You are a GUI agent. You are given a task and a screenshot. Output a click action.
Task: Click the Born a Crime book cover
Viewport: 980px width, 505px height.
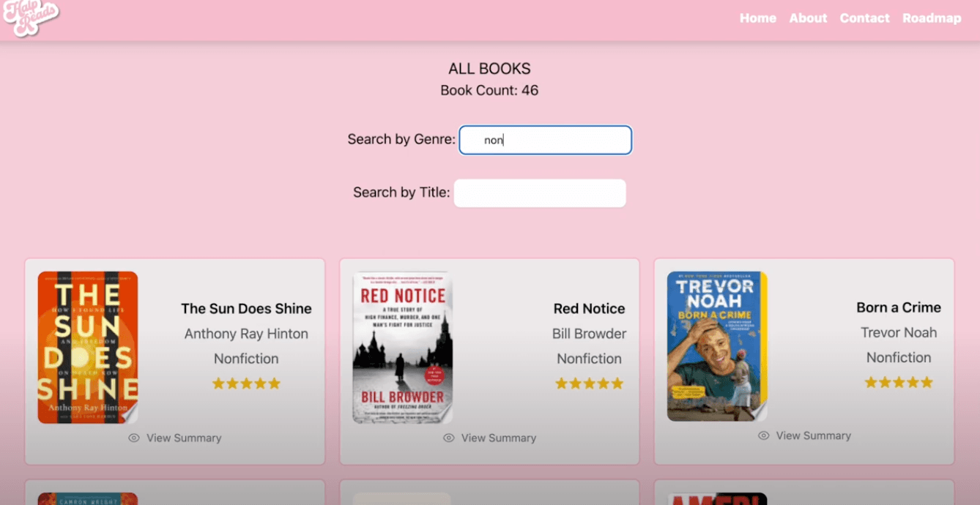717,346
